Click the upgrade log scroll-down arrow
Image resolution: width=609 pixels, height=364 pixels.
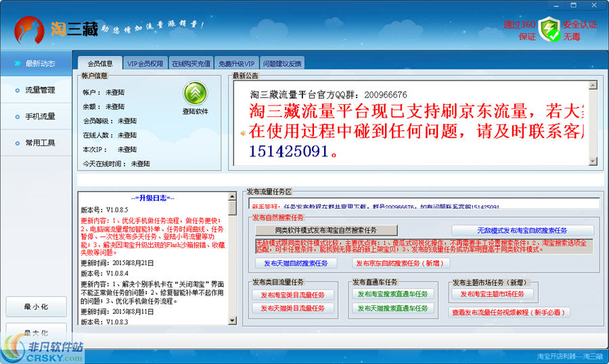pos(232,321)
